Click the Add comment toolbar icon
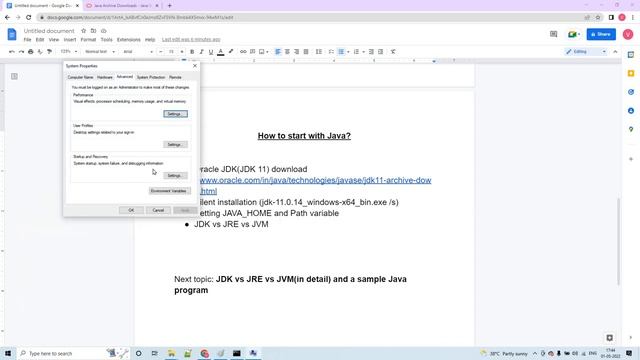Viewport: 640px width, 360px height. [x=253, y=52]
